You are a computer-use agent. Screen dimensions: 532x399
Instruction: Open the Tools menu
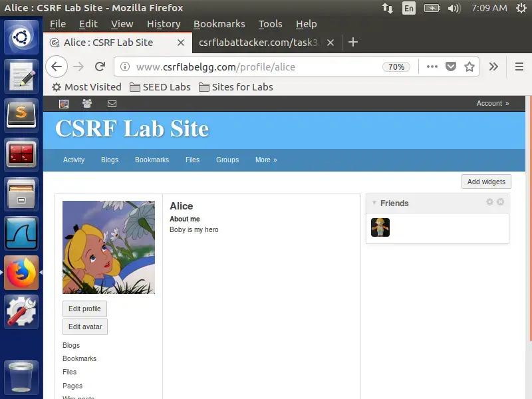tap(271, 24)
